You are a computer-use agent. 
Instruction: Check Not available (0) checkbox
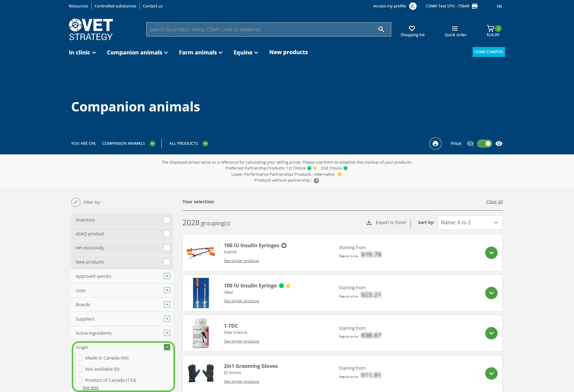click(x=79, y=369)
